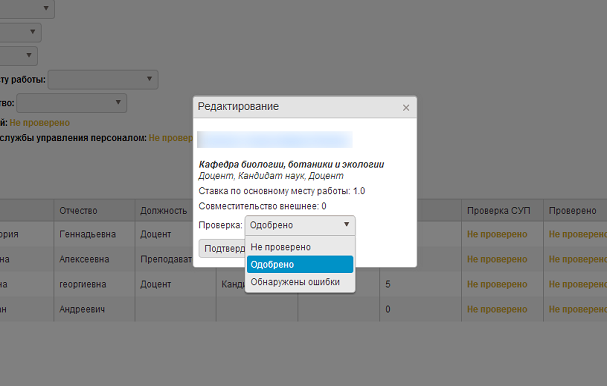This screenshot has height=387, width=608.
Task: Open the ставка по месту работы dropdown
Action: (x=103, y=79)
